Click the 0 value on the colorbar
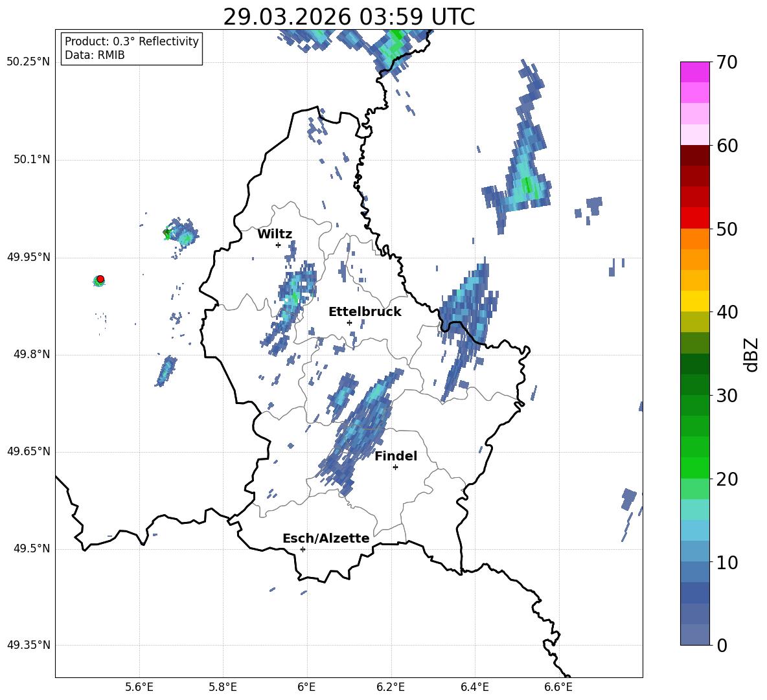The height and width of the screenshot is (700, 767). click(x=722, y=645)
